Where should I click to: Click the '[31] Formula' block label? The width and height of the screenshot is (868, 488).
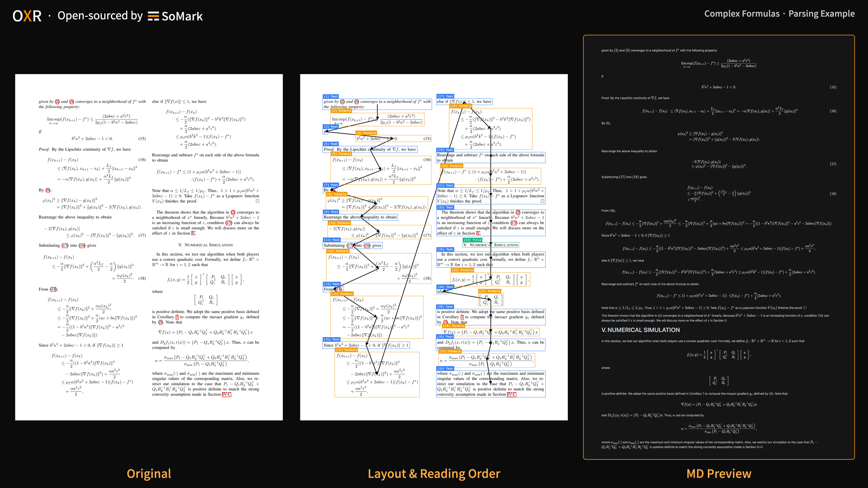coord(450,351)
